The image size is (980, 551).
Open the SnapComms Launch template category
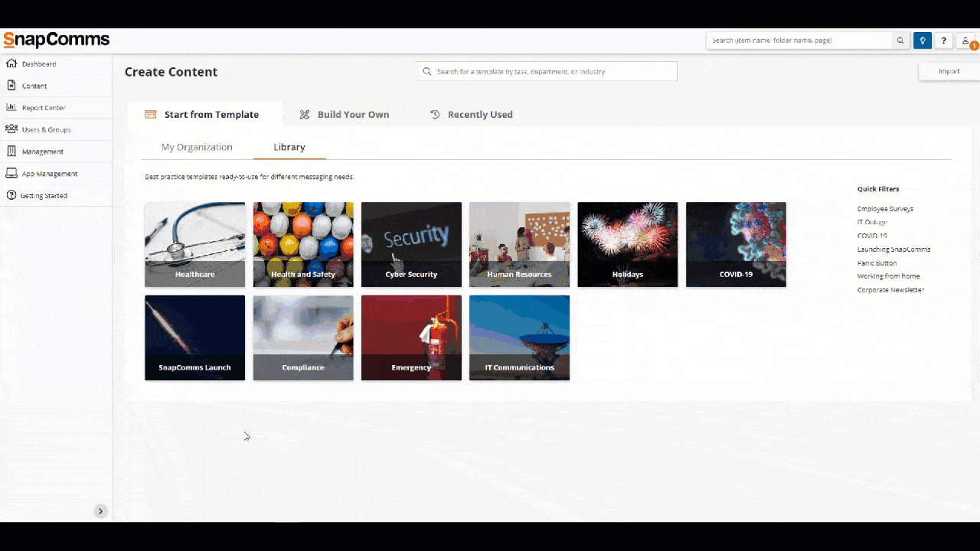point(194,337)
